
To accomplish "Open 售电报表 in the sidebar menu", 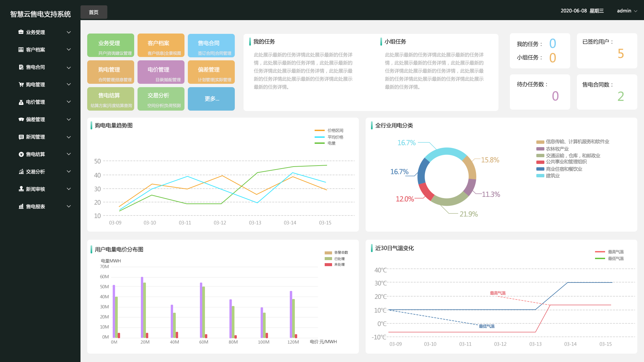I will (36, 206).
